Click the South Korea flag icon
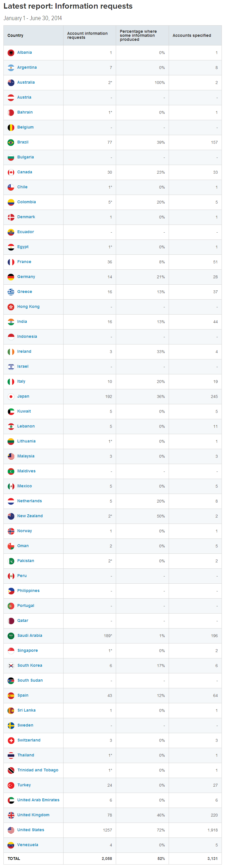Image resolution: width=225 pixels, height=868 pixels. click(11, 666)
